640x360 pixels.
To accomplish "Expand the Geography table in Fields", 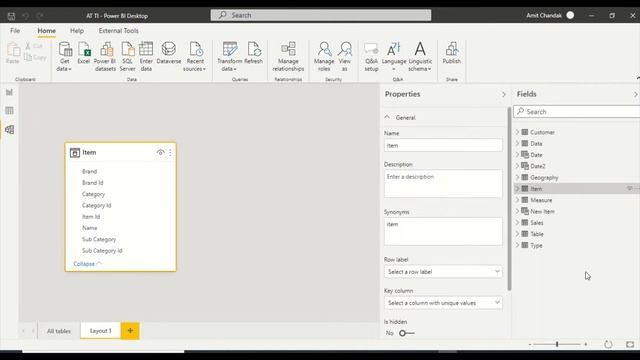I will (518, 178).
